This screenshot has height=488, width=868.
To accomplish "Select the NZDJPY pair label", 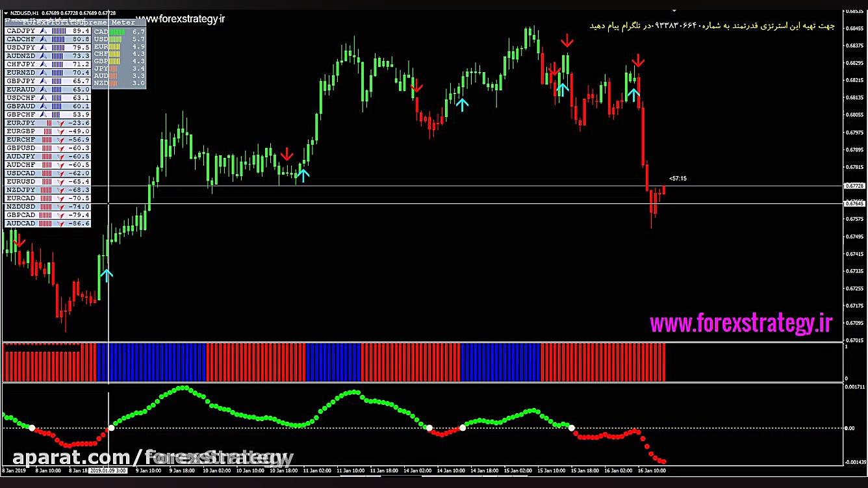I will tap(21, 190).
